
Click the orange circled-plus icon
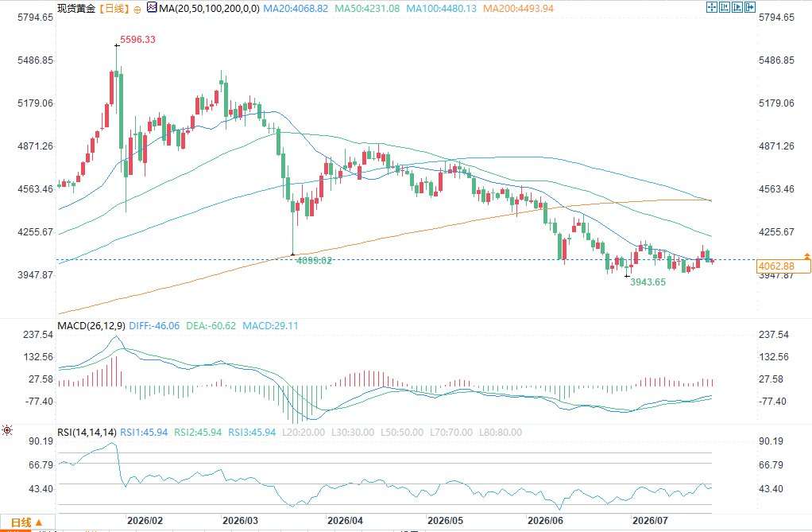click(137, 10)
